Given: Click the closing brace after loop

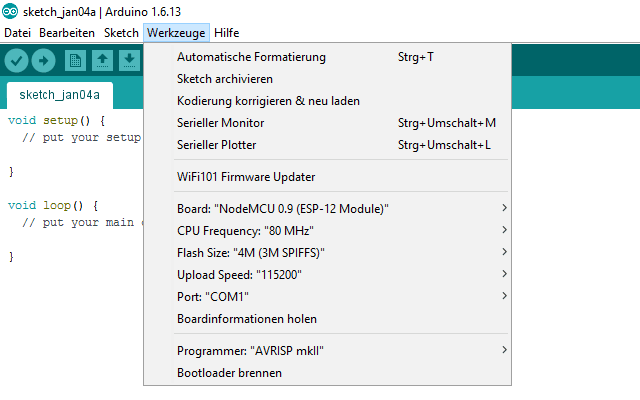Looking at the screenshot, I should point(11,257).
